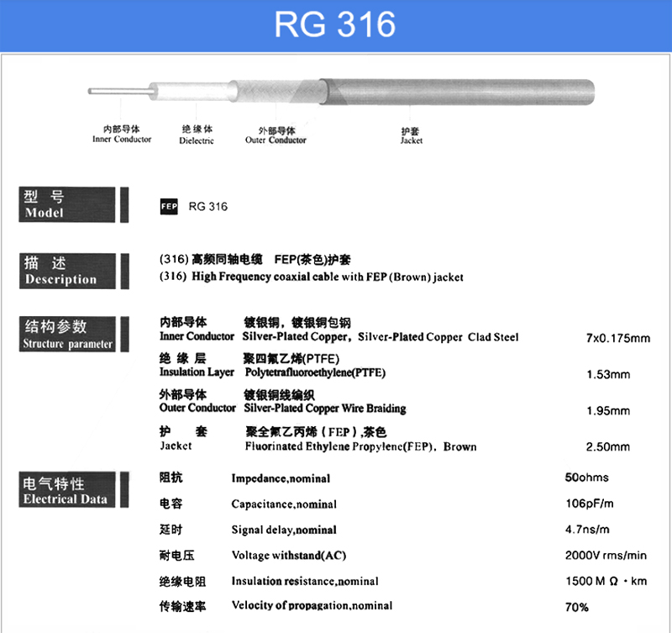Click the 1.53mm insulation layer value
The image size is (672, 633).
pos(607,375)
